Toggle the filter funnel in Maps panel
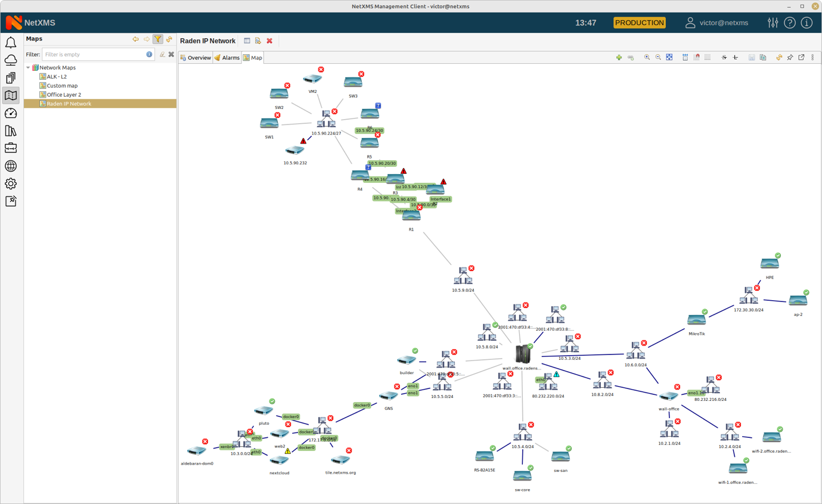Viewport: 822px width, 504px height. pos(158,39)
